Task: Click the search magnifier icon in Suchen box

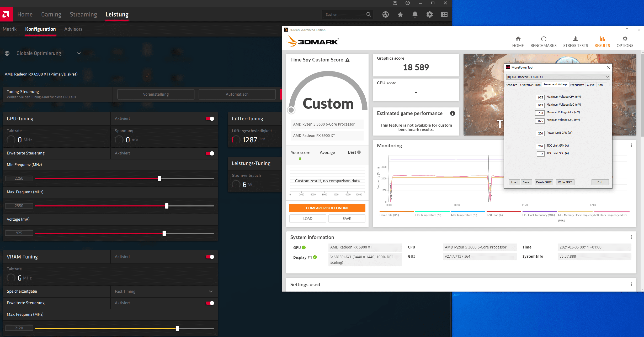Action: 369,14
